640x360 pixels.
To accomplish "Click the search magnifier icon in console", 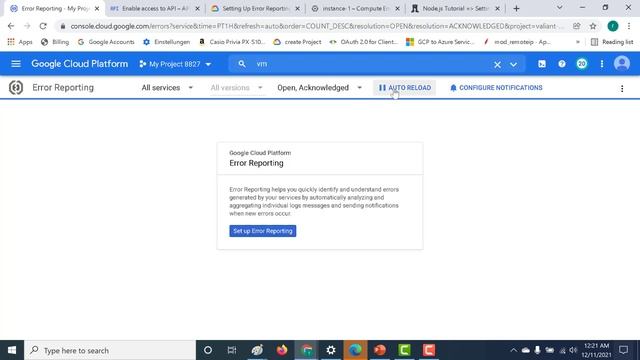I will pyautogui.click(x=242, y=64).
